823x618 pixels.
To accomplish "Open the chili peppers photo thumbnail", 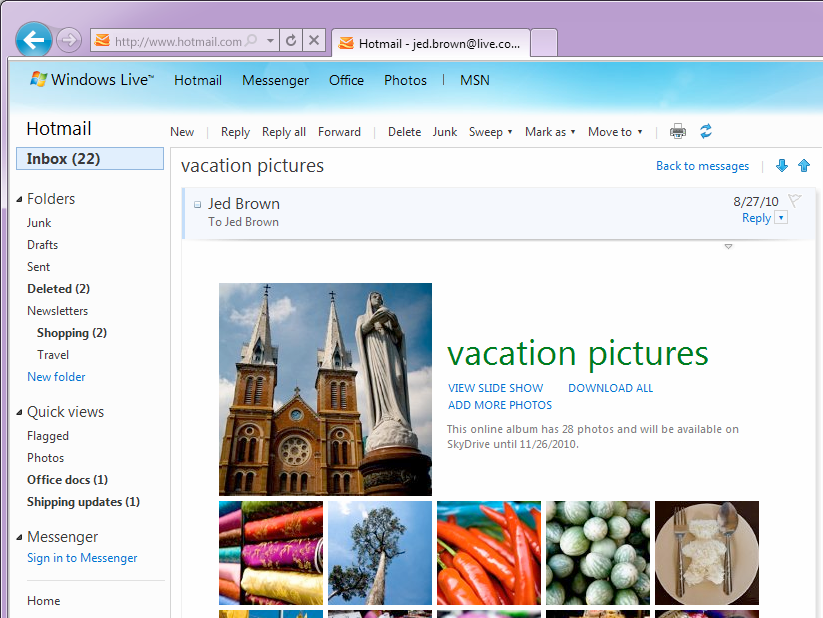I will (489, 553).
